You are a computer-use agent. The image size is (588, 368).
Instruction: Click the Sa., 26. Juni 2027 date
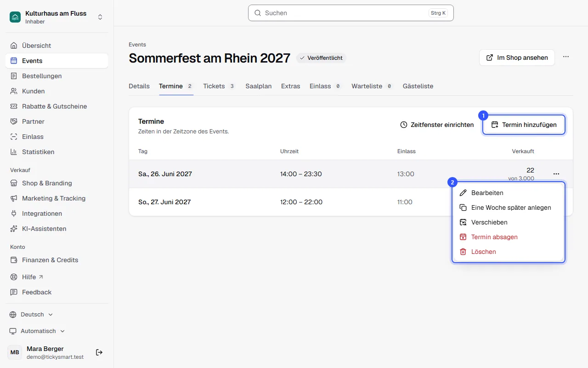tap(165, 174)
